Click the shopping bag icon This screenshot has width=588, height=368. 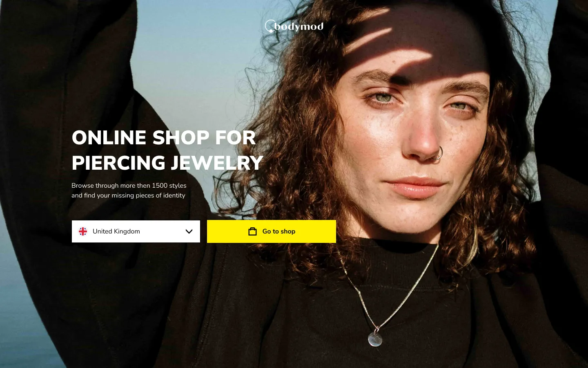(253, 231)
